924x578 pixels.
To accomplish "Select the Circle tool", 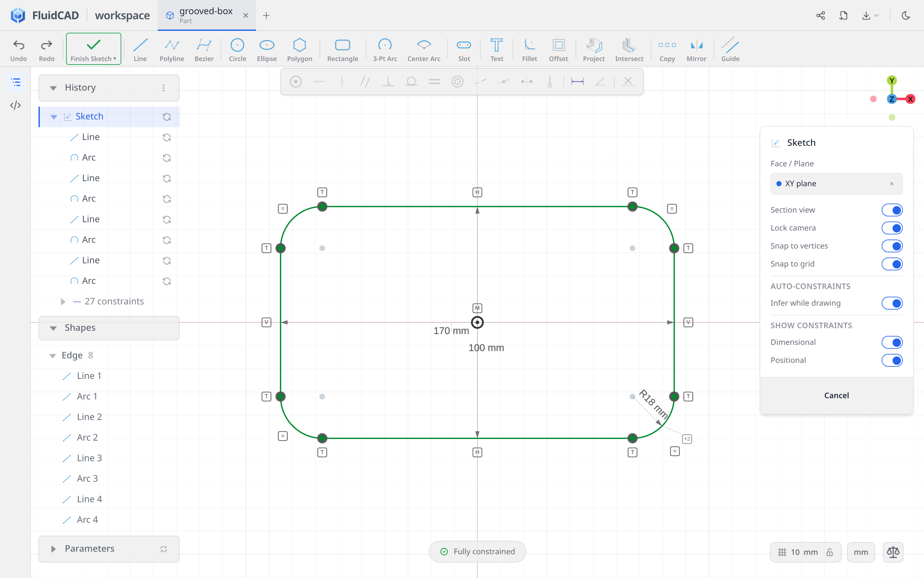I will [x=237, y=50].
